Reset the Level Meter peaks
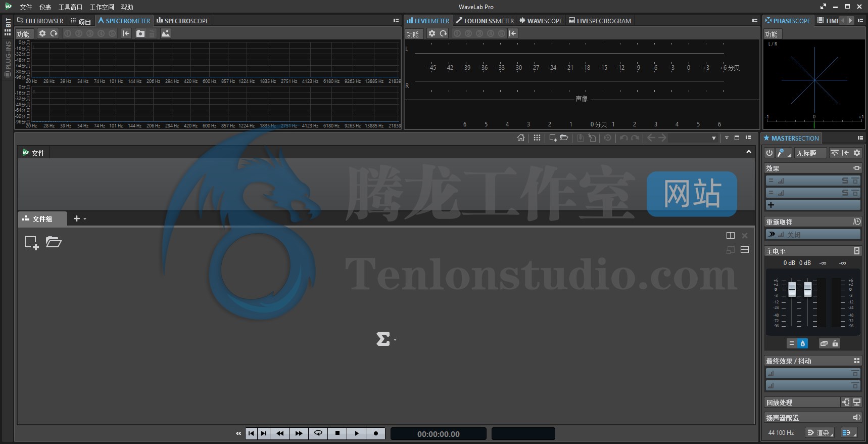Image resolution: width=868 pixels, height=444 pixels. (443, 33)
